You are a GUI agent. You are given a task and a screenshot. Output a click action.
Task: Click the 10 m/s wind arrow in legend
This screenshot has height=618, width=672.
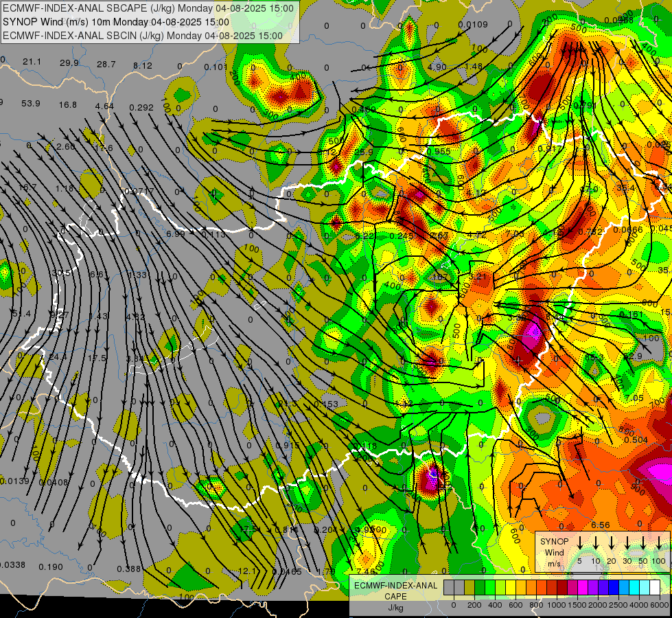596,542
